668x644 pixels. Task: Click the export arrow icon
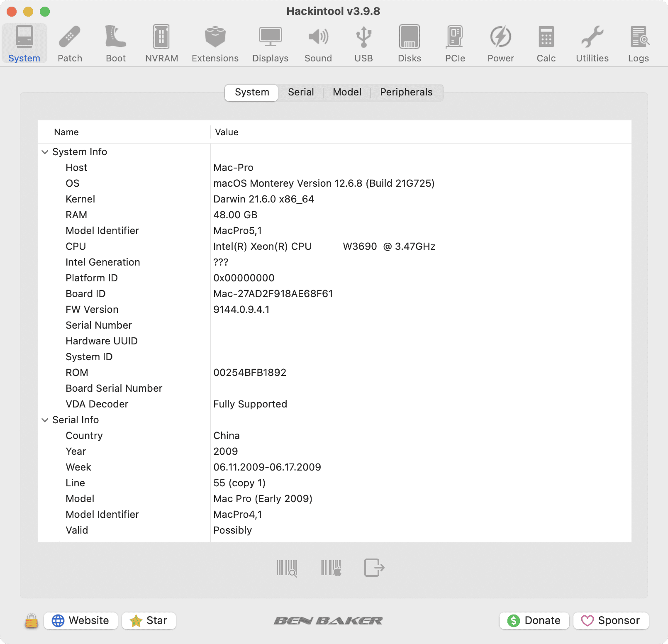[374, 568]
